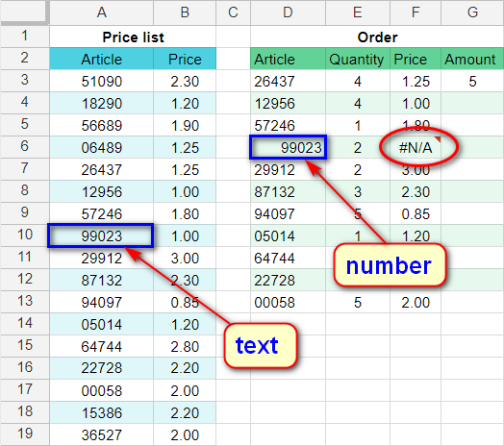Image resolution: width=504 pixels, height=446 pixels.
Task: Click price 2.00 next to article 36527
Action: pos(185,434)
